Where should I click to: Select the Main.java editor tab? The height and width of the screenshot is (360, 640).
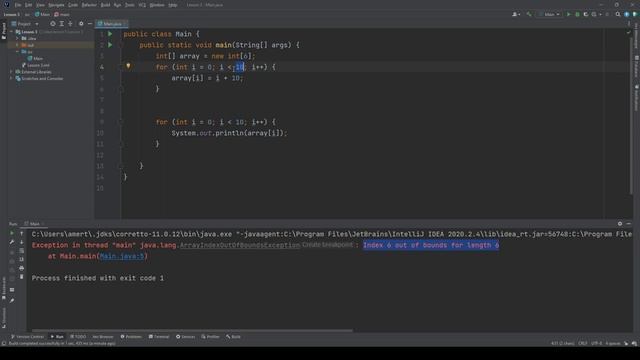click(111, 24)
